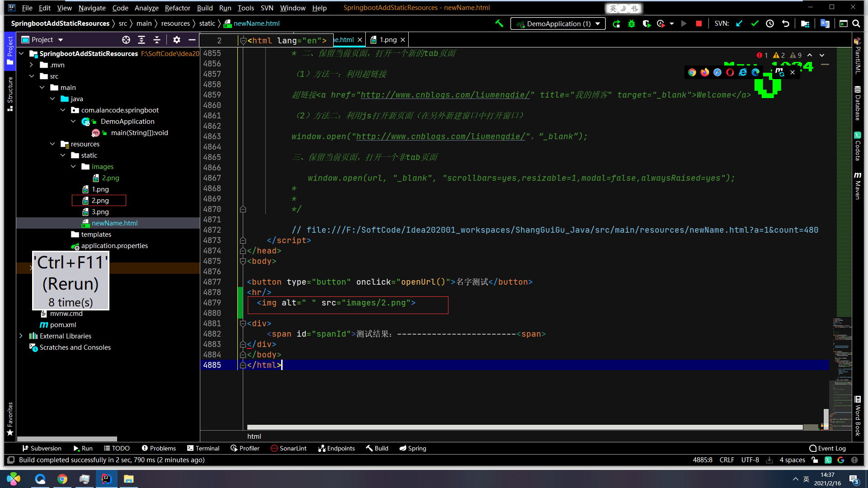Close the 1.png editor tab

(x=403, y=40)
